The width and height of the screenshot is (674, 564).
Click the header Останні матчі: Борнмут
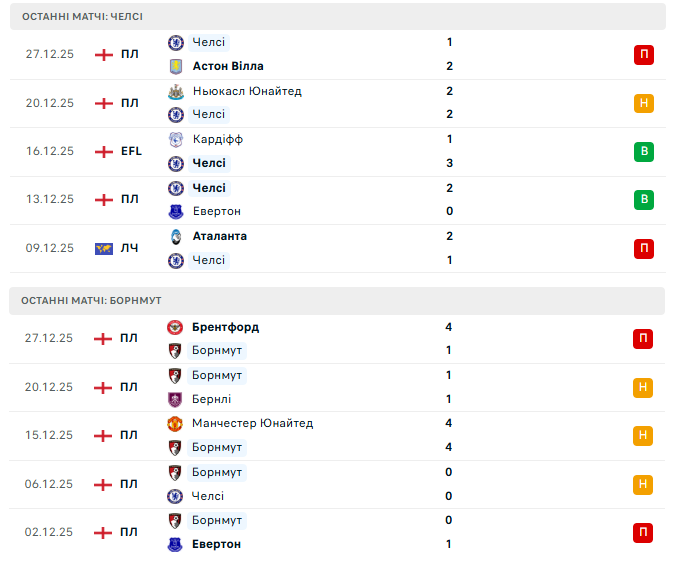click(91, 300)
